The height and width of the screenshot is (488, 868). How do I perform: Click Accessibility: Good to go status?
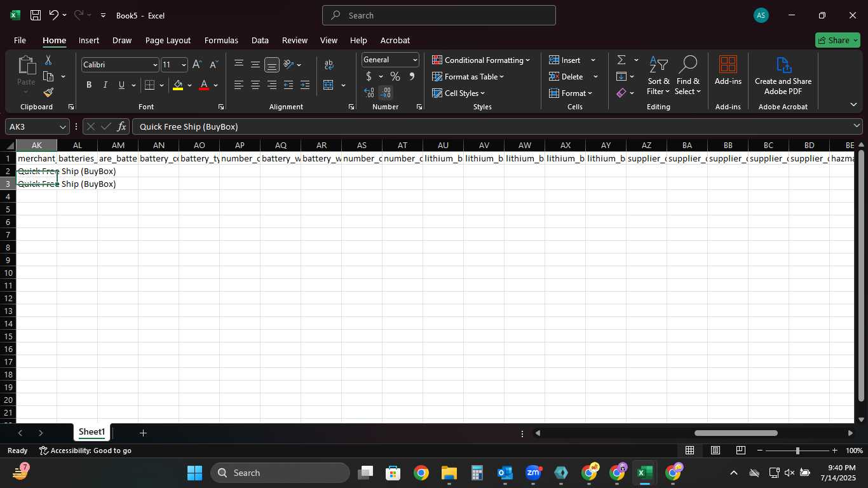[85, 451]
